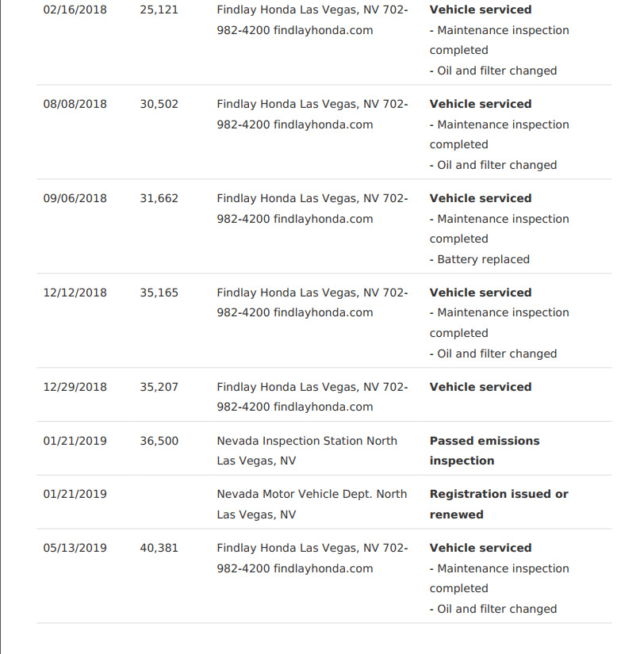The width and height of the screenshot is (644, 654).
Task: Select the 35,165 odometer reading
Action: point(159,293)
